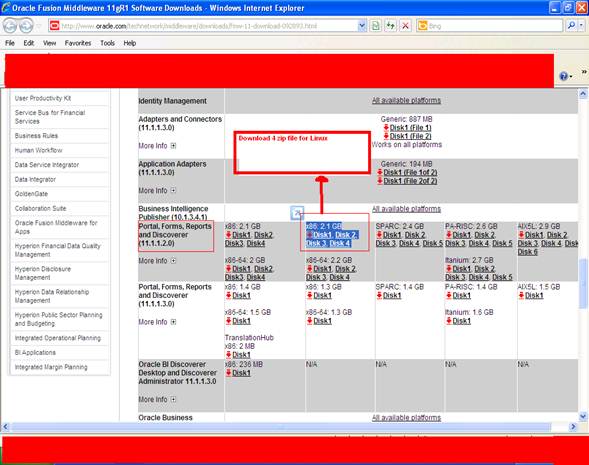The width and height of the screenshot is (589, 465).
Task: Click the small image icon near highlighted Linux column
Action: tap(297, 213)
